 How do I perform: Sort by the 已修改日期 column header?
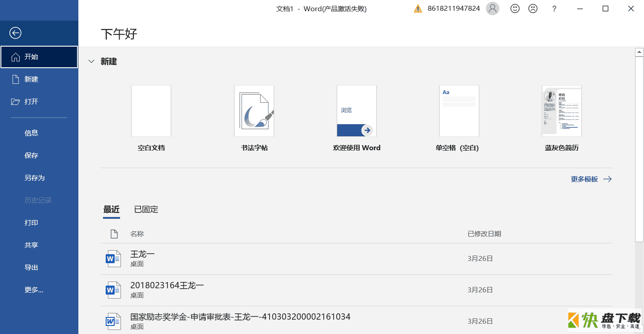pos(484,234)
